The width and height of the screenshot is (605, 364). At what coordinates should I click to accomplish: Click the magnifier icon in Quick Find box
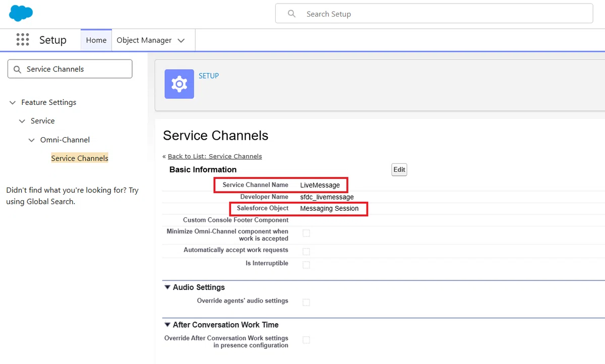[18, 69]
